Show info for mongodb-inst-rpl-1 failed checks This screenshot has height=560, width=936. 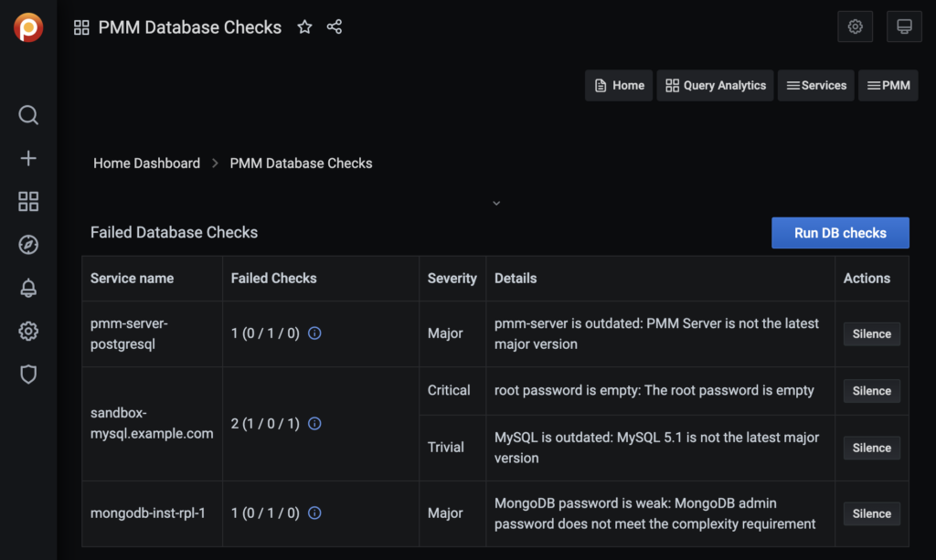coord(314,513)
